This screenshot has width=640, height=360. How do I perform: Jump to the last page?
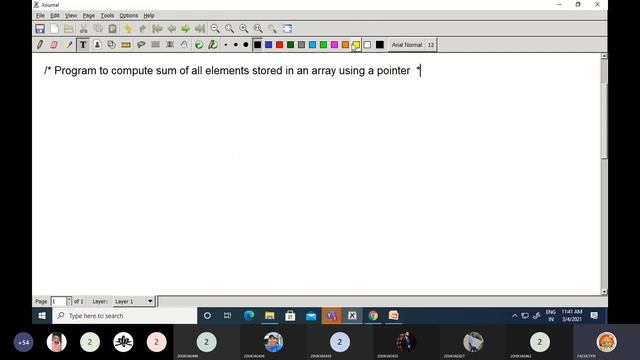(x=200, y=29)
